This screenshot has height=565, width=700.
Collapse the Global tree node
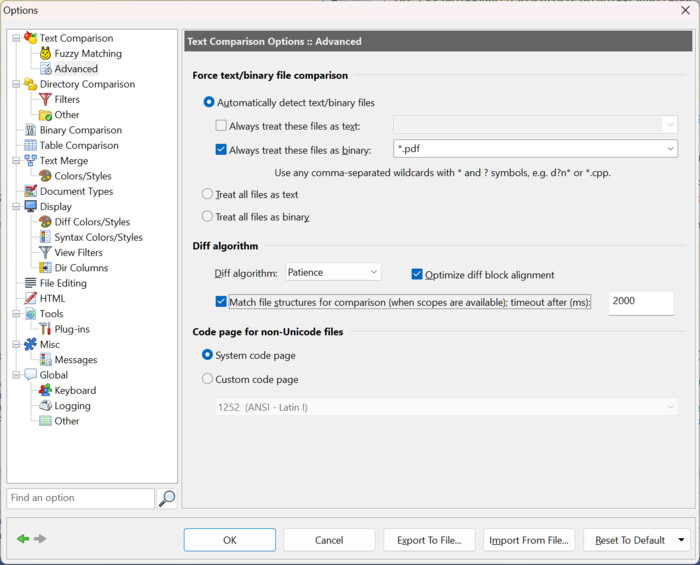(16, 375)
